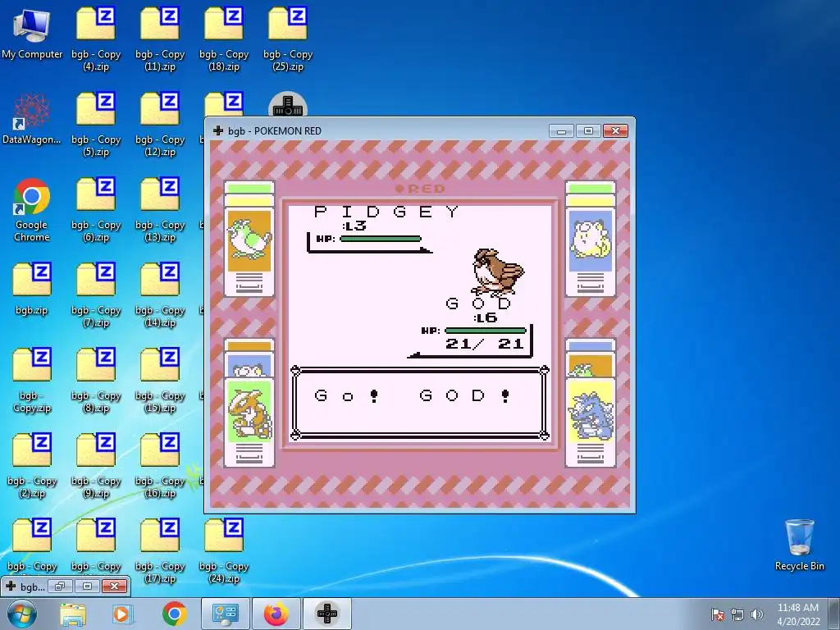Select bgb - Copy (13).zip file
The width and height of the screenshot is (840, 630).
[160, 209]
